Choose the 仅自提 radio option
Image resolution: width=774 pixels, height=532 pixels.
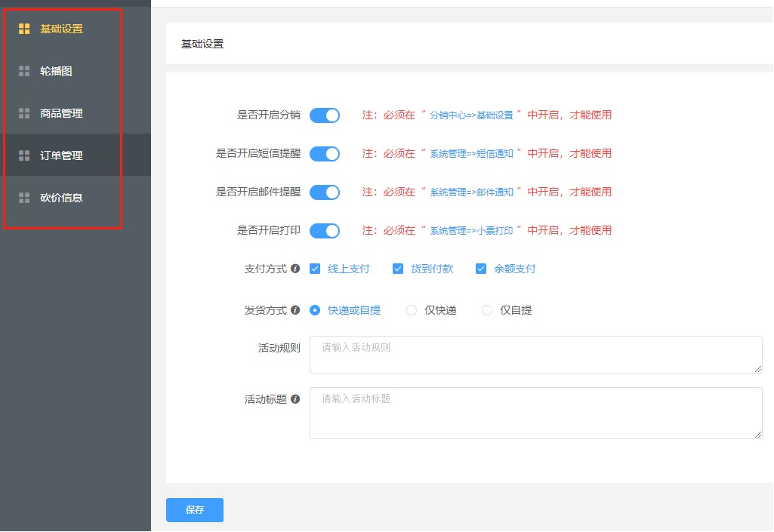click(x=487, y=310)
